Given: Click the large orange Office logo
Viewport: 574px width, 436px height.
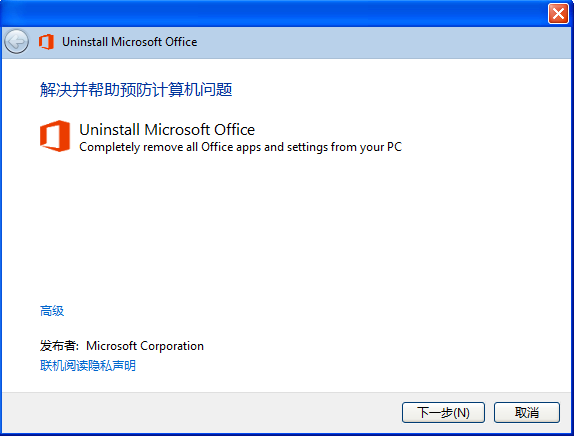Looking at the screenshot, I should click(55, 136).
